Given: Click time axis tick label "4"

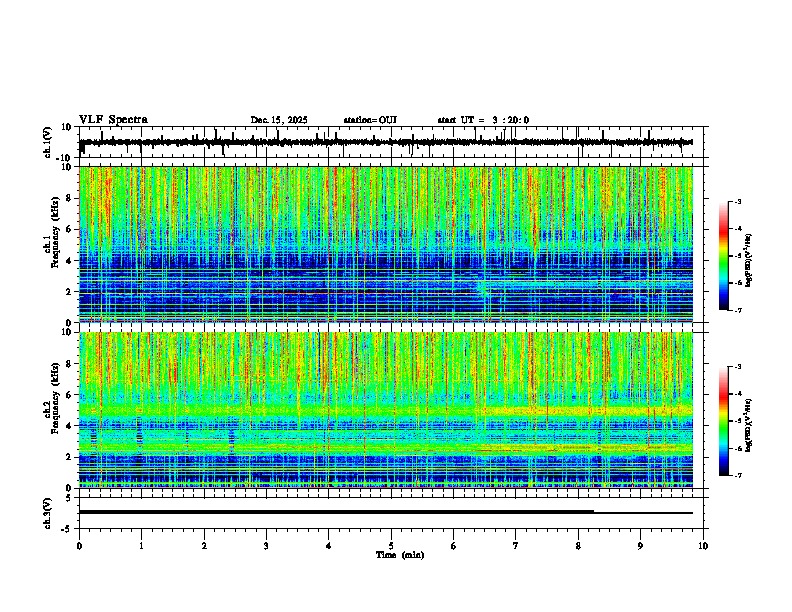Looking at the screenshot, I should click(x=329, y=546).
